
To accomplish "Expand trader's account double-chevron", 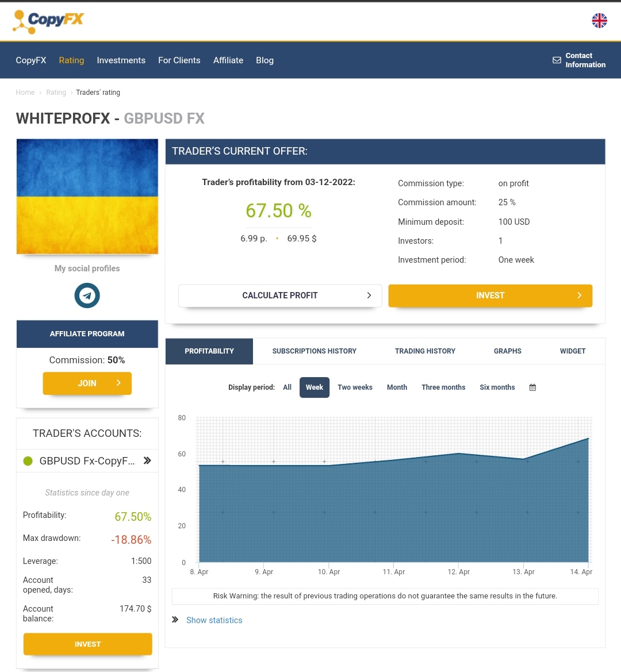I will tap(147, 460).
